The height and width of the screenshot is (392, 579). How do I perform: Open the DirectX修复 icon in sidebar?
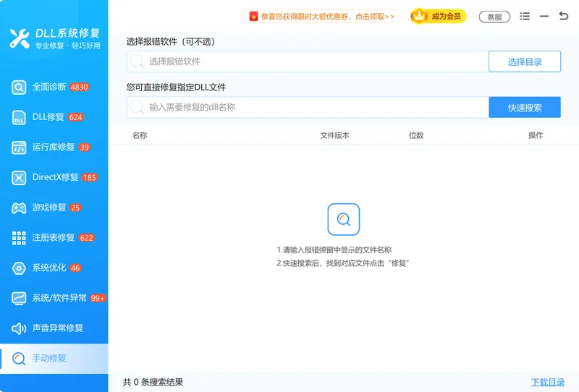19,177
